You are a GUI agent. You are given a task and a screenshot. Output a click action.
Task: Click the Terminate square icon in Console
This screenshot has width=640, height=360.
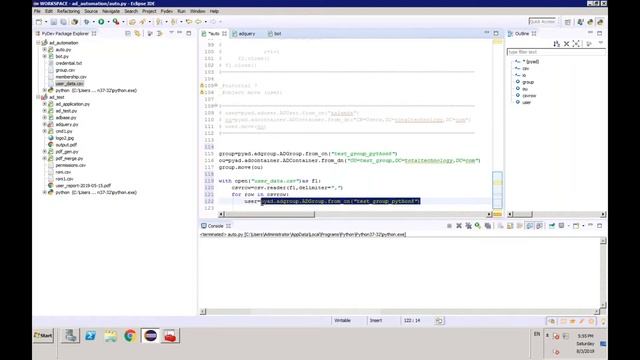pos(449,226)
